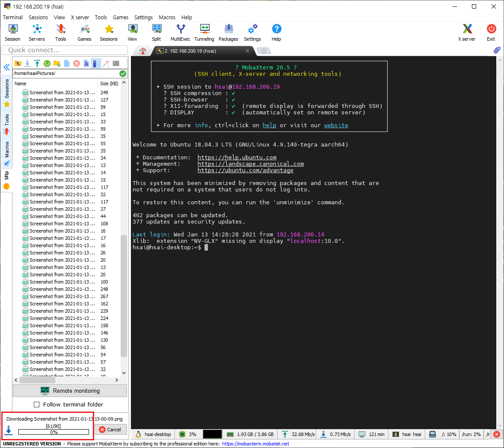Cancel the screenshot download

pos(110,430)
